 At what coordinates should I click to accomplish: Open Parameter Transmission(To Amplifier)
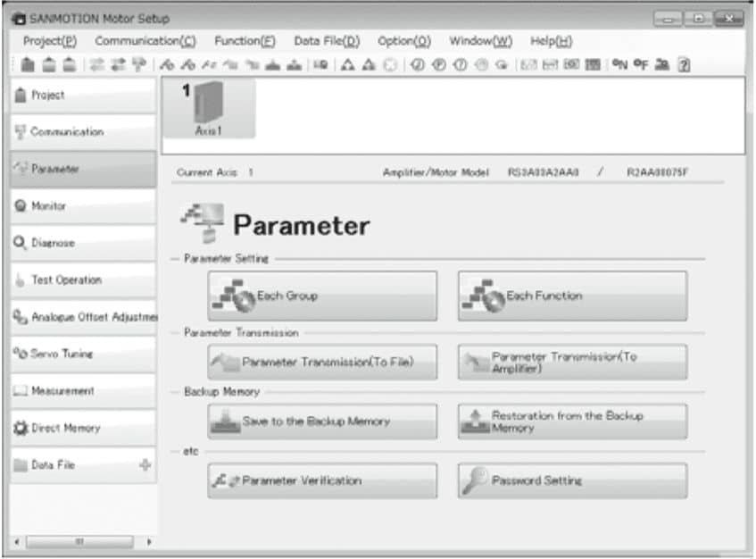[x=572, y=362]
